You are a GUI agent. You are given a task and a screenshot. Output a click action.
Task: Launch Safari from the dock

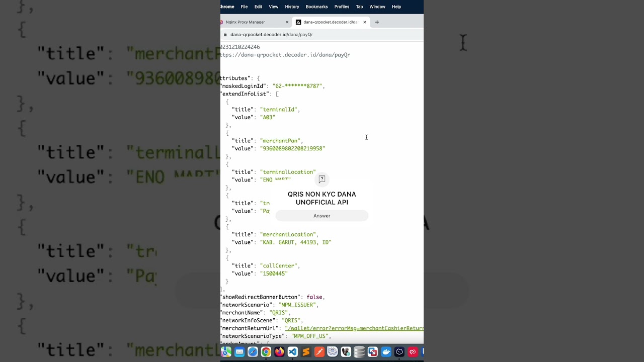coord(253,352)
